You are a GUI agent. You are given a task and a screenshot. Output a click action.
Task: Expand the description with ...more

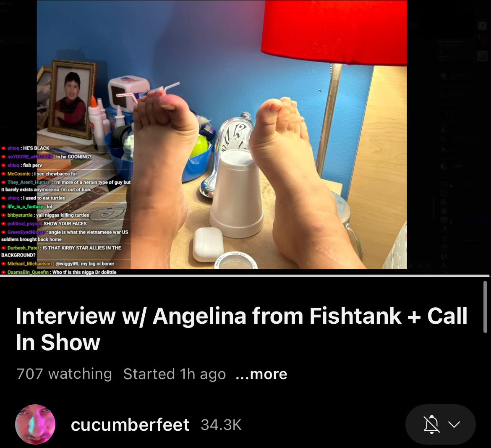click(261, 374)
